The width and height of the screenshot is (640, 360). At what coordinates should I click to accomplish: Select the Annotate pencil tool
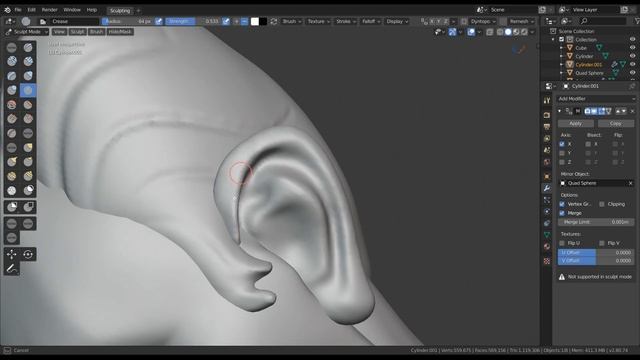pyautogui.click(x=11, y=269)
